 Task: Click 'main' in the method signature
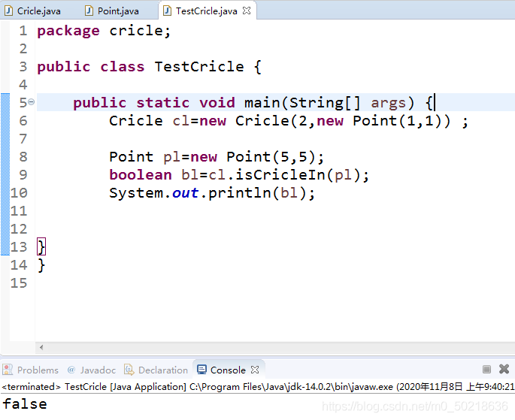tap(262, 103)
